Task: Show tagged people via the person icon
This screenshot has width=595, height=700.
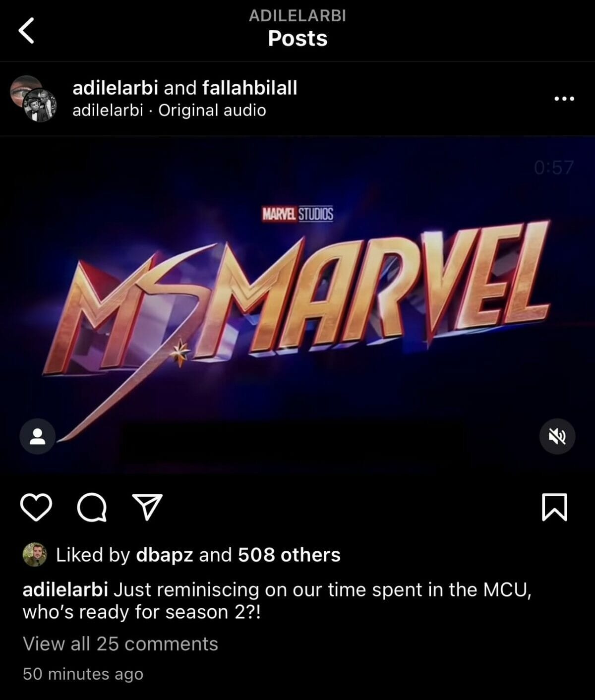Action: [x=37, y=436]
